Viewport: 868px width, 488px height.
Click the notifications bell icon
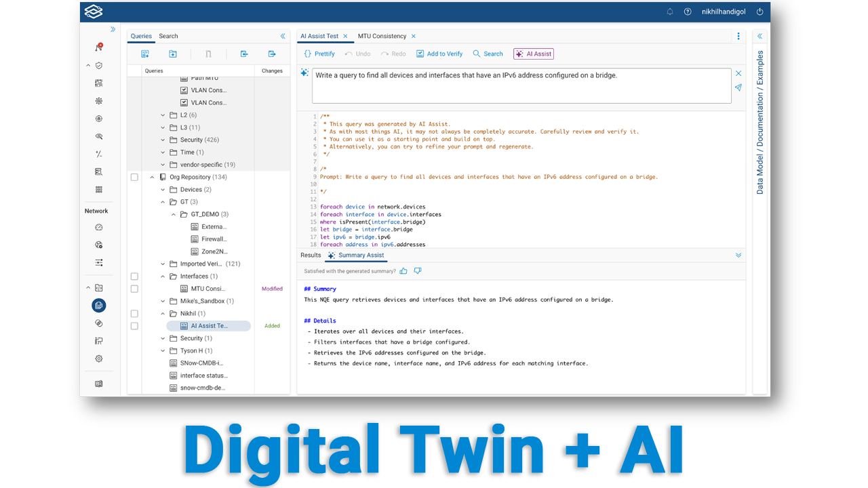point(670,12)
